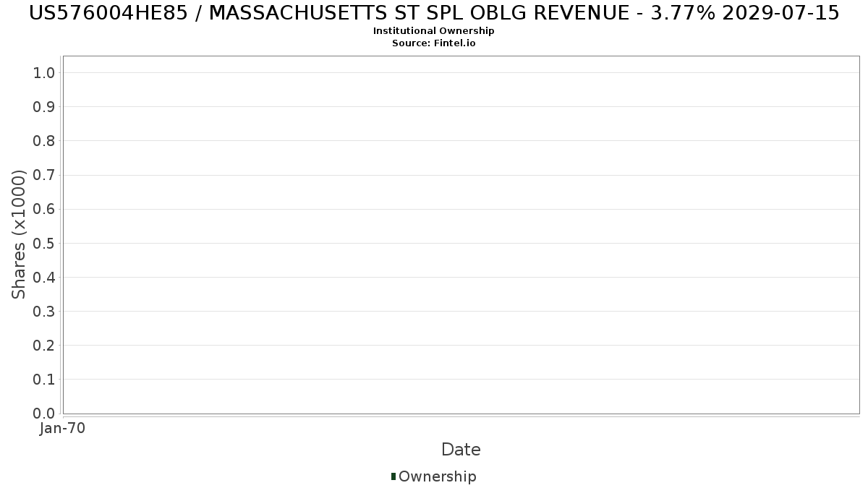Click the 0.0 y-axis tick label
The width and height of the screenshot is (868, 488).
tap(44, 414)
